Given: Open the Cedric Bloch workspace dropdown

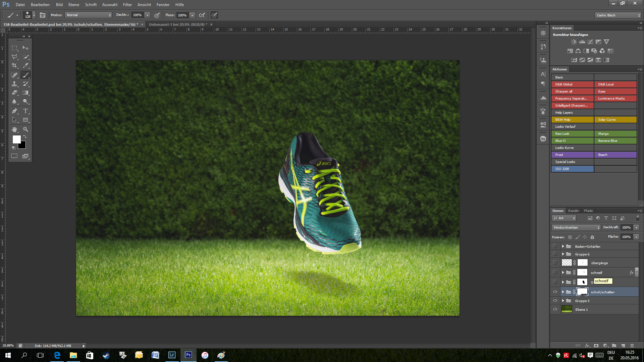Looking at the screenshot, I should pos(618,15).
